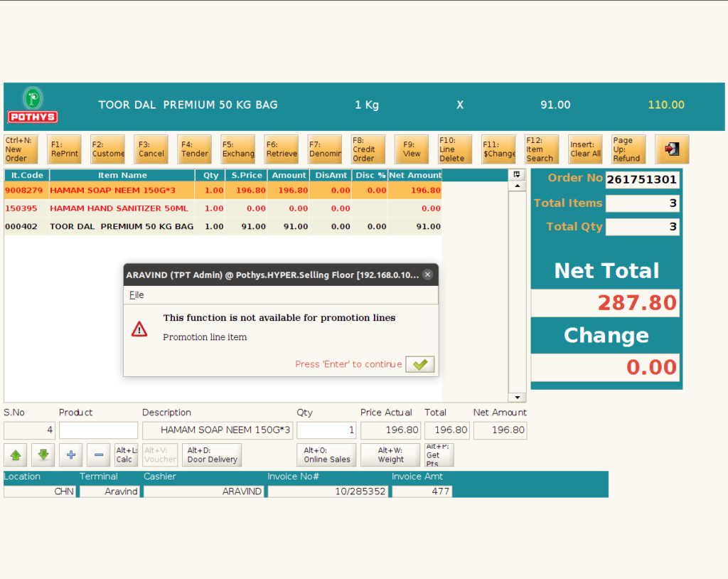Select the HAMAM HAND SANITIZER 50ML row
This screenshot has height=579, width=728.
click(223, 208)
